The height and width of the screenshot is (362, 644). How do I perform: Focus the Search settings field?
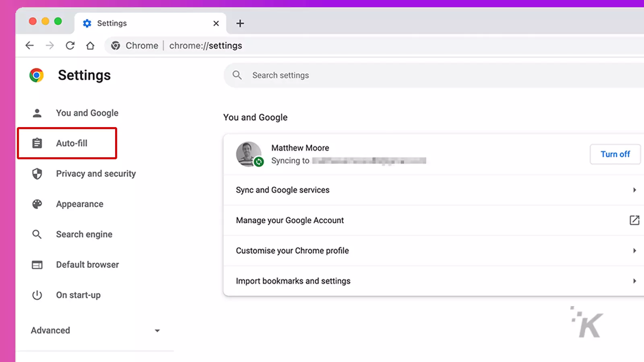pyautogui.click(x=434, y=75)
